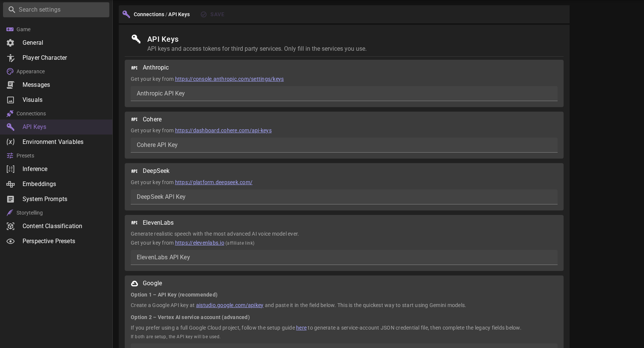
Task: Click the Connections breadcrumb
Action: pyautogui.click(x=149, y=14)
